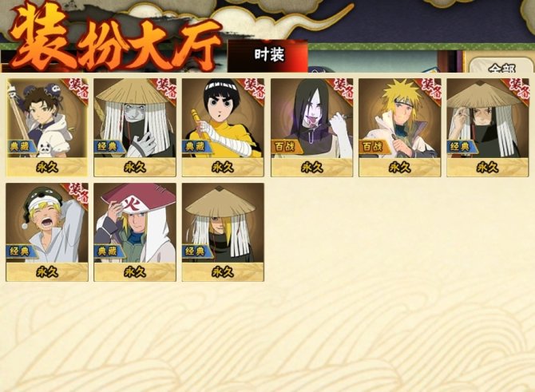Click 经典 badge on Kisame card
This screenshot has height=392, width=535.
click(x=109, y=147)
